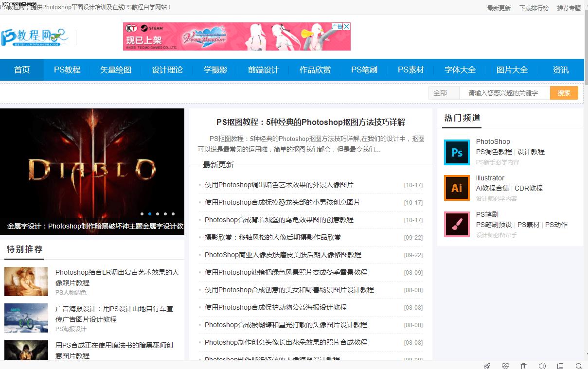Click the rocket back-to-top icon
This screenshot has width=588, height=369.
[x=487, y=365]
